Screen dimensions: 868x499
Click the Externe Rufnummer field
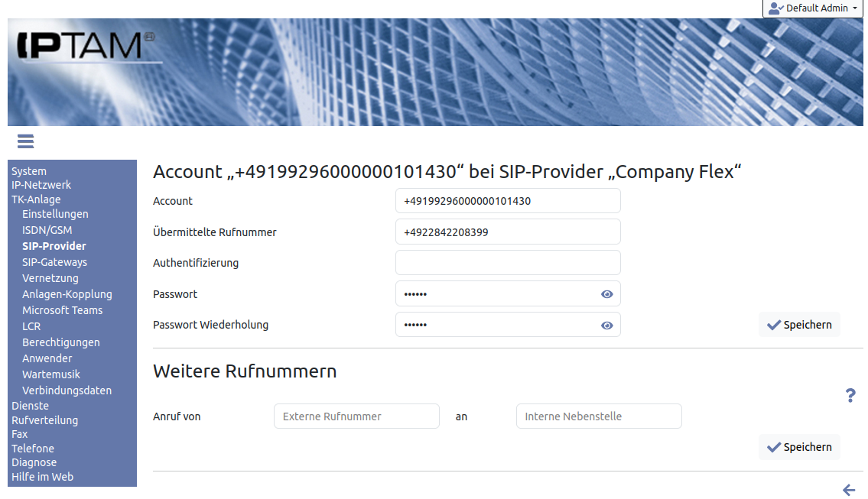(x=356, y=416)
